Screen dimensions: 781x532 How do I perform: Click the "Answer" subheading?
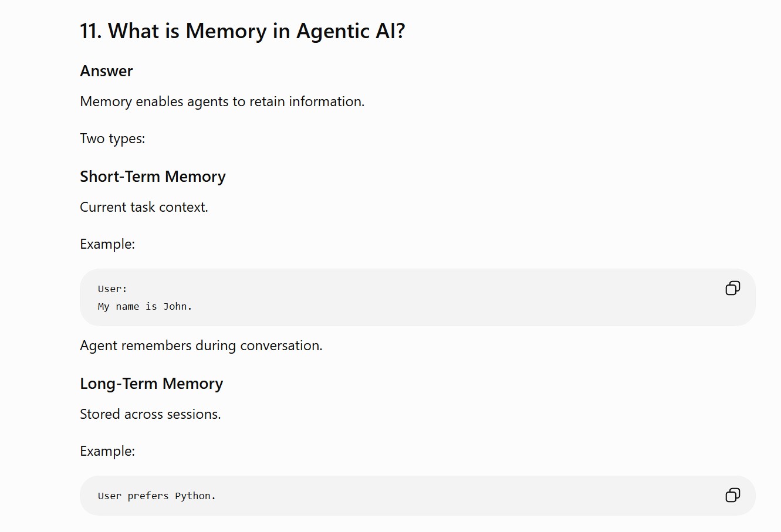click(x=106, y=71)
